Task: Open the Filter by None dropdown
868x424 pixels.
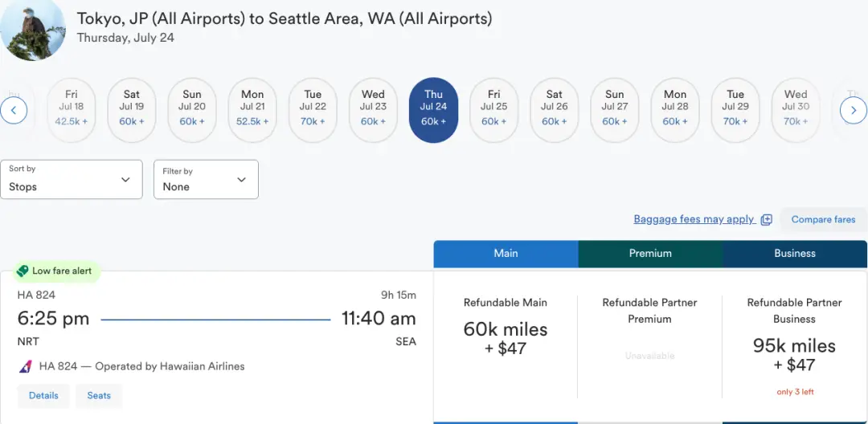Action: click(206, 179)
